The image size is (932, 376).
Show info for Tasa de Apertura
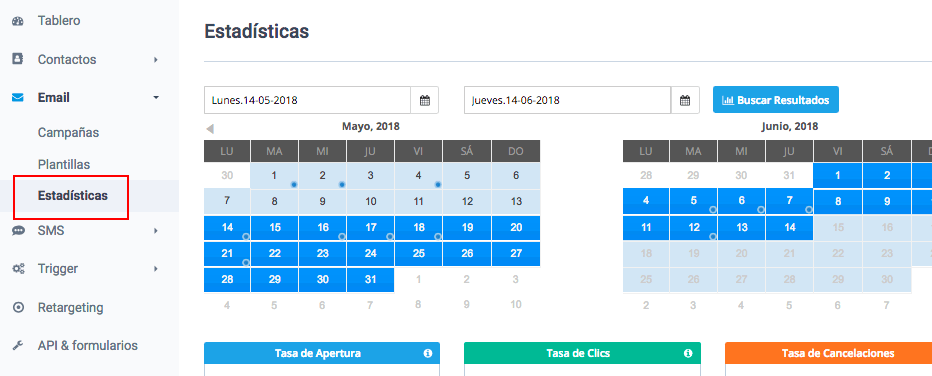tap(427, 353)
